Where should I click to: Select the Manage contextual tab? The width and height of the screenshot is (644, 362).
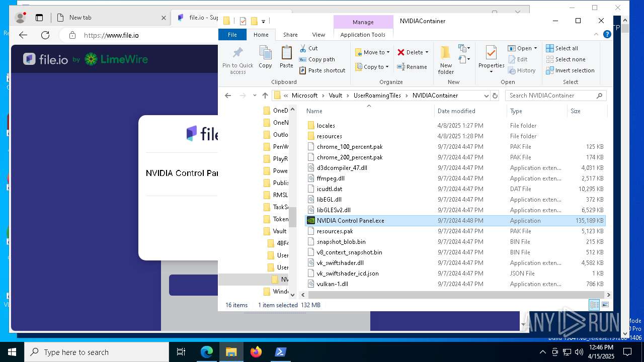pyautogui.click(x=363, y=22)
